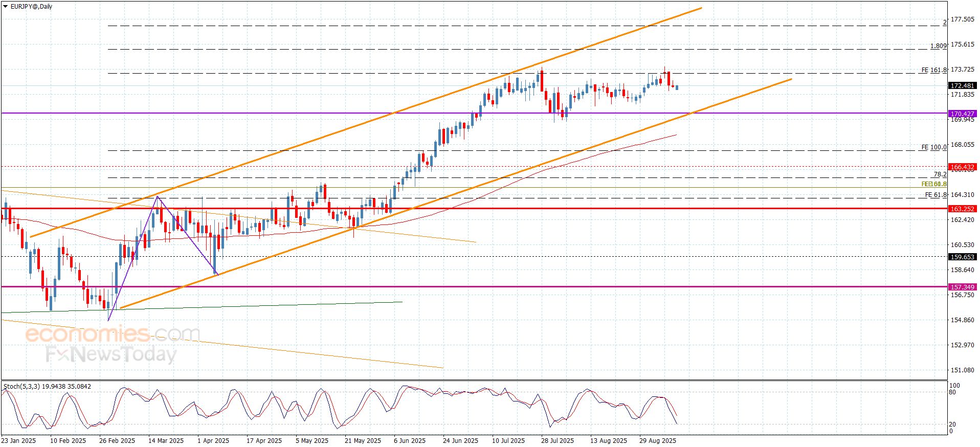Click the 168.055 price axis label
The height and width of the screenshot is (447, 980).
962,145
